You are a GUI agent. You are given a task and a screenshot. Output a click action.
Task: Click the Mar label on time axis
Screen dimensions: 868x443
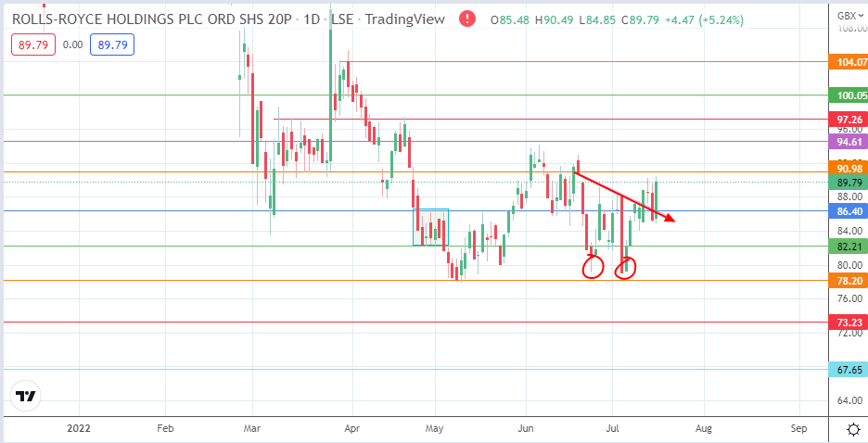252,428
